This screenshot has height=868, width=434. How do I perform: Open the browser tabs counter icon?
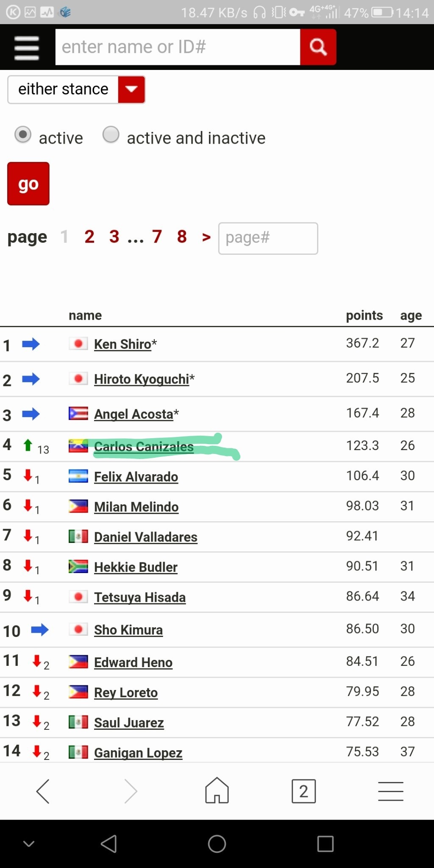coord(303,791)
